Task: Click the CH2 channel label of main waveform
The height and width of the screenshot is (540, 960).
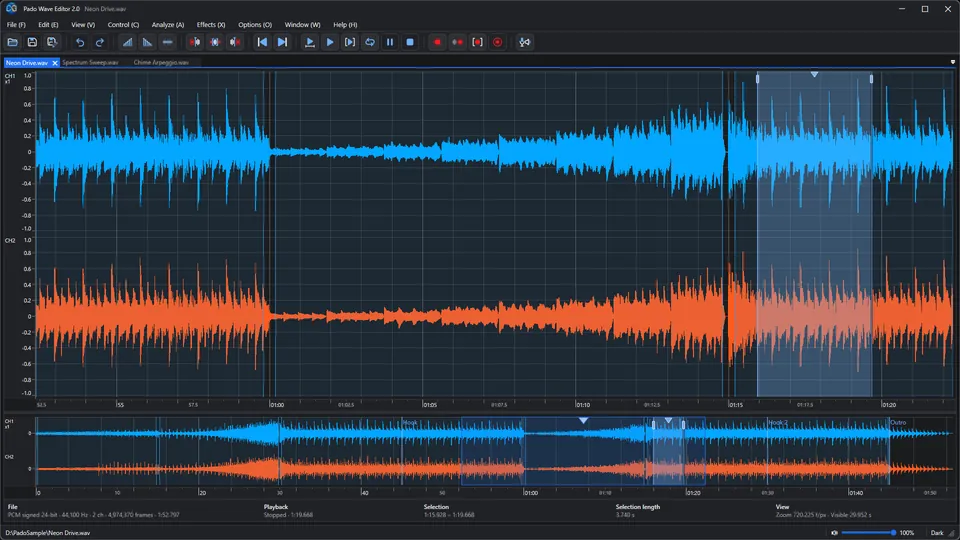Action: tap(10, 241)
